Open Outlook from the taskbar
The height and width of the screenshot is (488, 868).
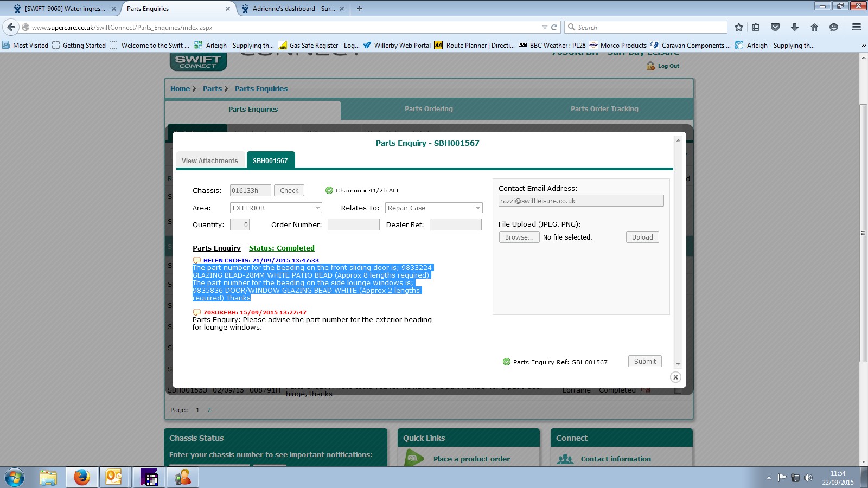click(x=114, y=478)
